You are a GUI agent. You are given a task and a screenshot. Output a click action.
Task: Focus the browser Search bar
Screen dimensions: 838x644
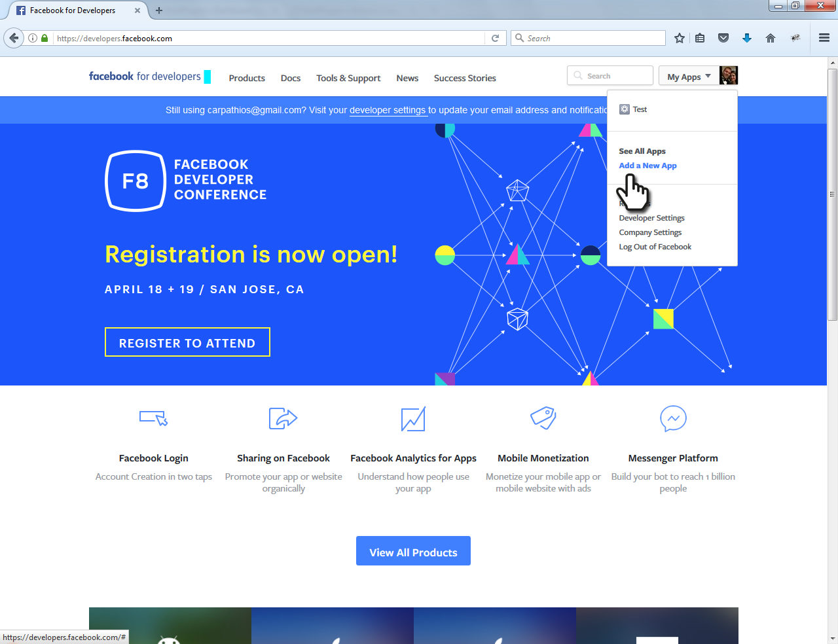(588, 38)
